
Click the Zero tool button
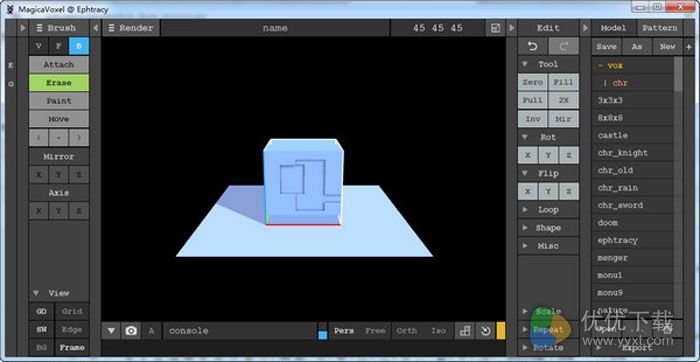point(532,83)
